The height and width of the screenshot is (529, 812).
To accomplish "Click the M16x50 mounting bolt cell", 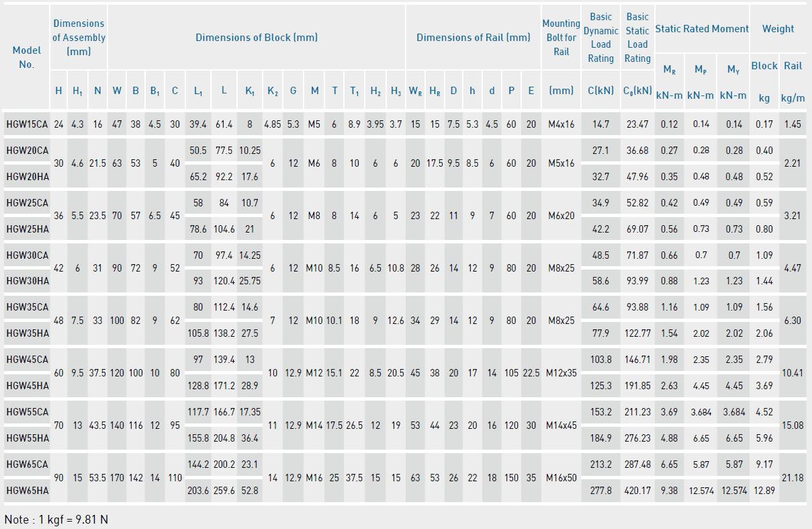I will (x=561, y=478).
